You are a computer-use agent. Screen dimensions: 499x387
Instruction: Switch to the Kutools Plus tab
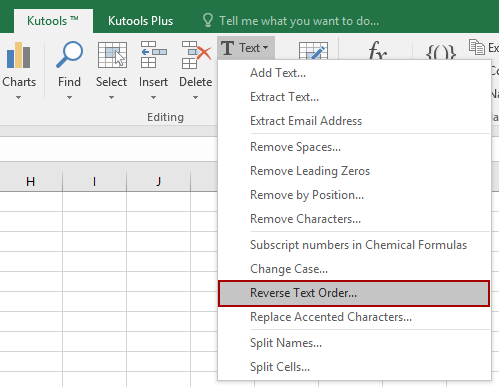(x=140, y=21)
